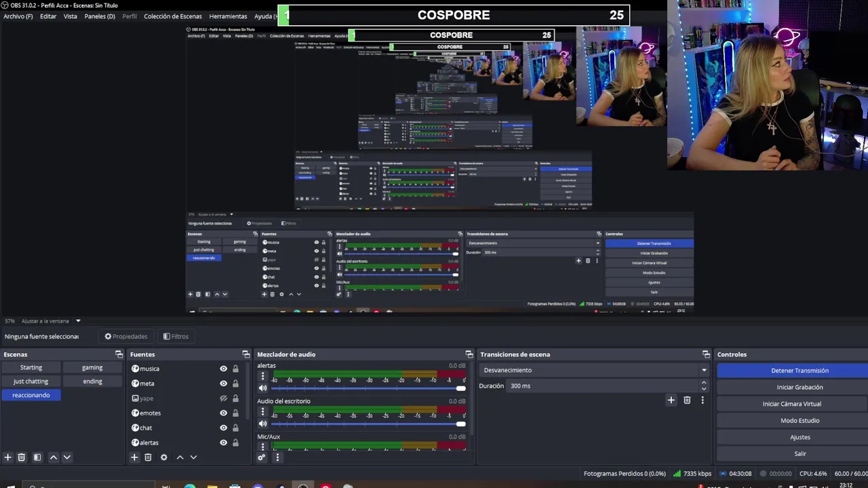Lock the musica source
This screenshot has width=868, height=488.
click(235, 369)
